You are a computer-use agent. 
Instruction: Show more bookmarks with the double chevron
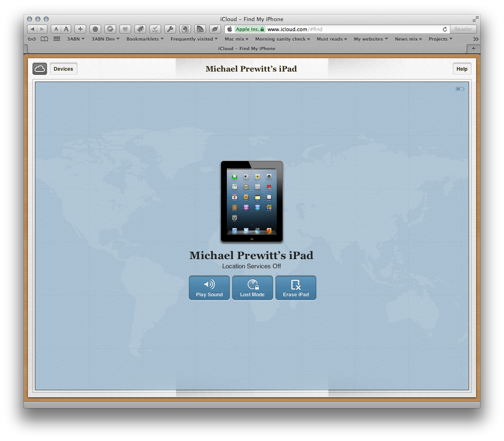pos(476,39)
